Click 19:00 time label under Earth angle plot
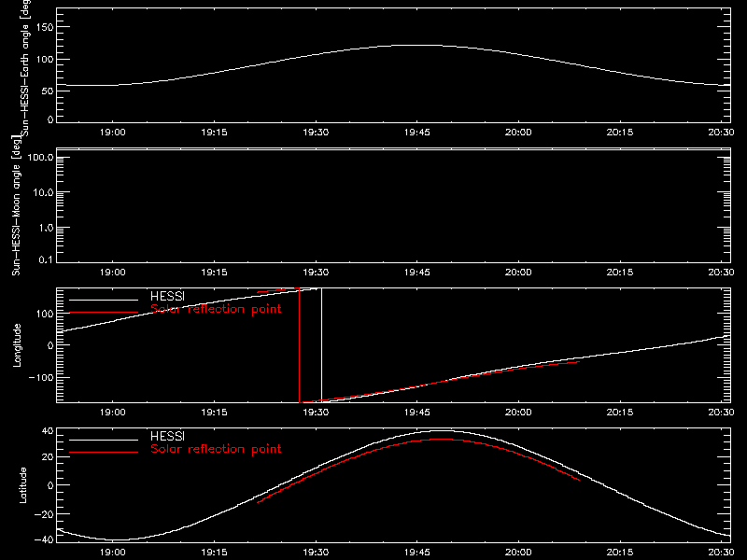The image size is (747, 560). (x=113, y=133)
